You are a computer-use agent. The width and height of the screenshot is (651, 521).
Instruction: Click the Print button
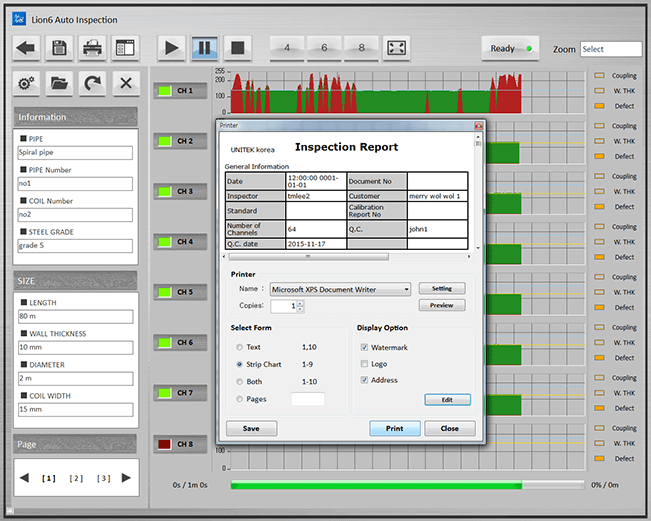coord(395,428)
